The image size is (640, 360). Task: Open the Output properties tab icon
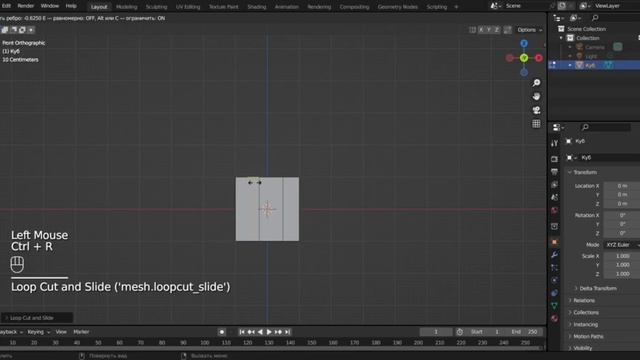click(x=554, y=172)
